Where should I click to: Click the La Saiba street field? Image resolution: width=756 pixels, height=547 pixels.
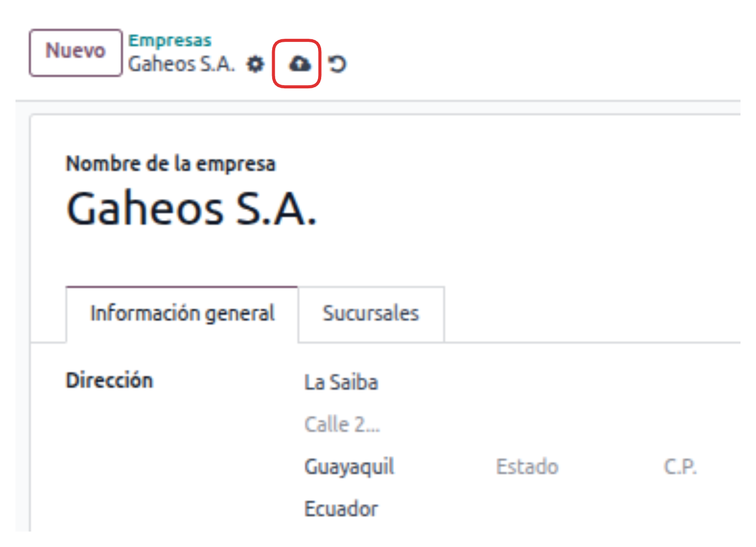(341, 383)
